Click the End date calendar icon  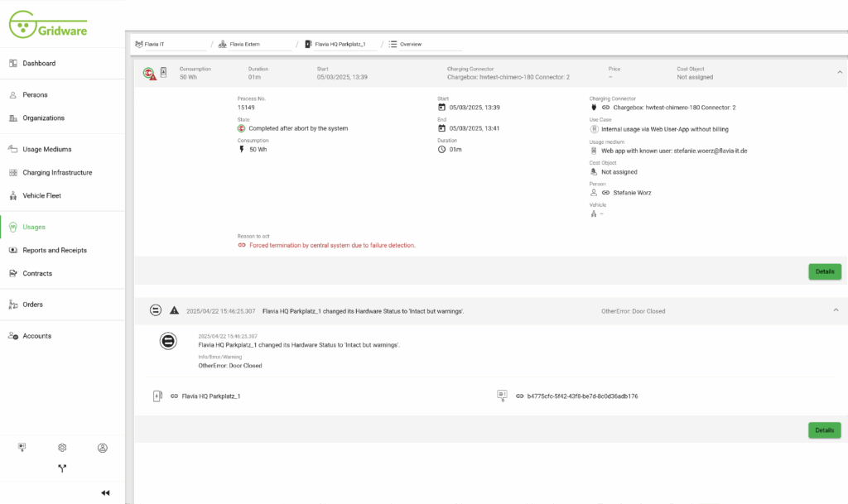pos(442,128)
